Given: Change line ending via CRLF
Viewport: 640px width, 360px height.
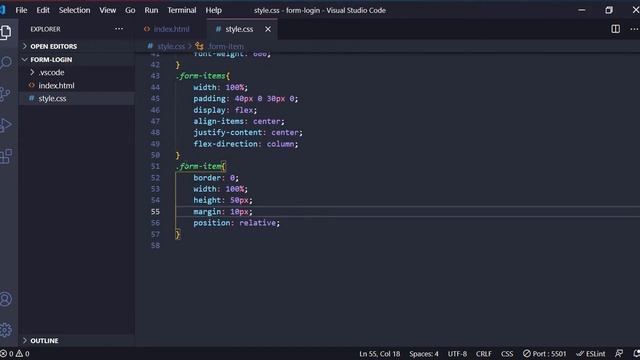Looking at the screenshot, I should pos(484,353).
